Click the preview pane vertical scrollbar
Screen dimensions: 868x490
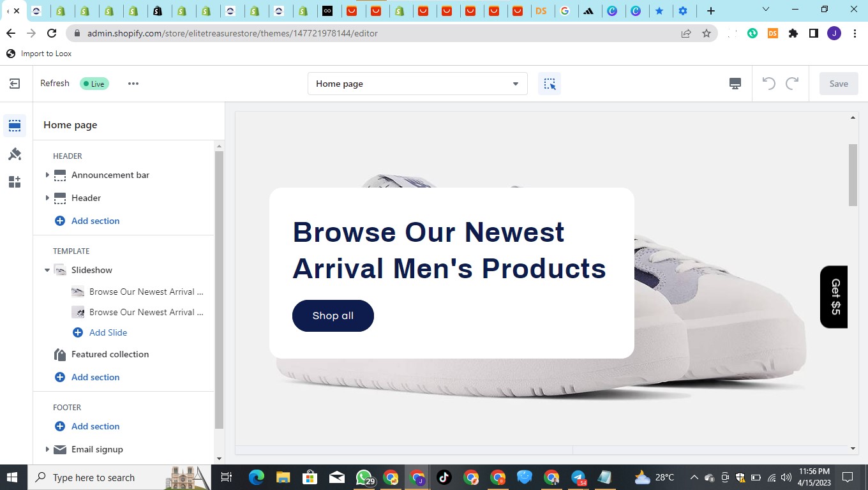853,175
